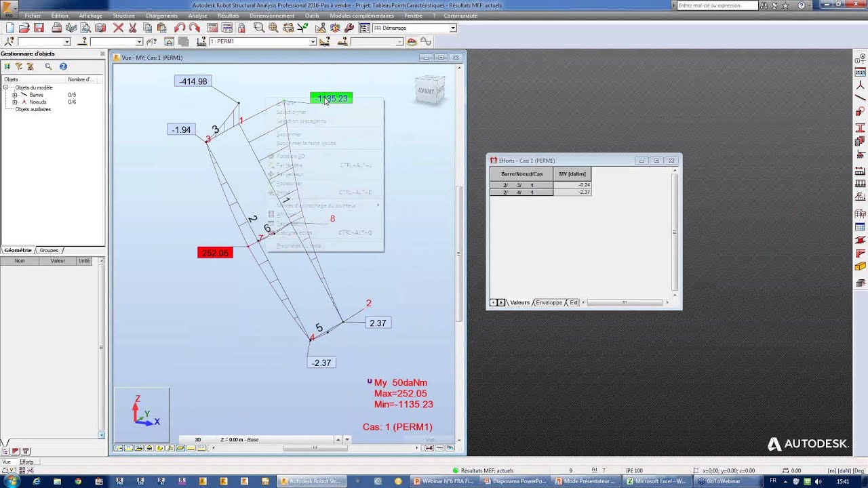Open the Résultats menu
868x488 pixels.
[228, 16]
